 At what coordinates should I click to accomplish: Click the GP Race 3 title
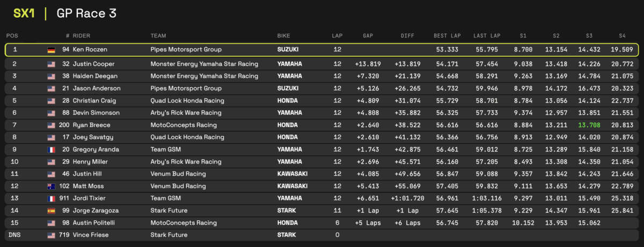[x=87, y=14]
